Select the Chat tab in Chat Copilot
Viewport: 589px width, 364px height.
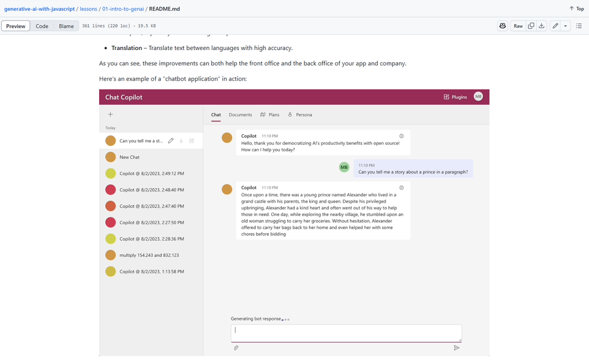click(x=216, y=115)
